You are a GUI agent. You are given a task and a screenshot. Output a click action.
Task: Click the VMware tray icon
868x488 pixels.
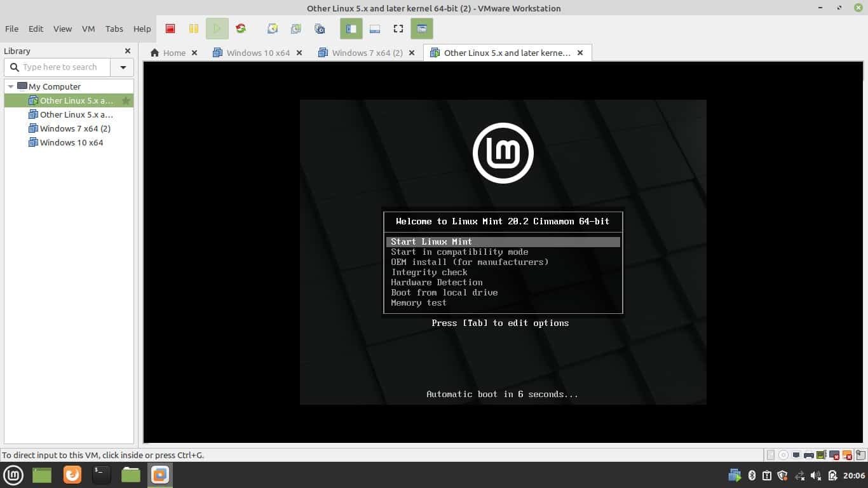click(x=735, y=475)
